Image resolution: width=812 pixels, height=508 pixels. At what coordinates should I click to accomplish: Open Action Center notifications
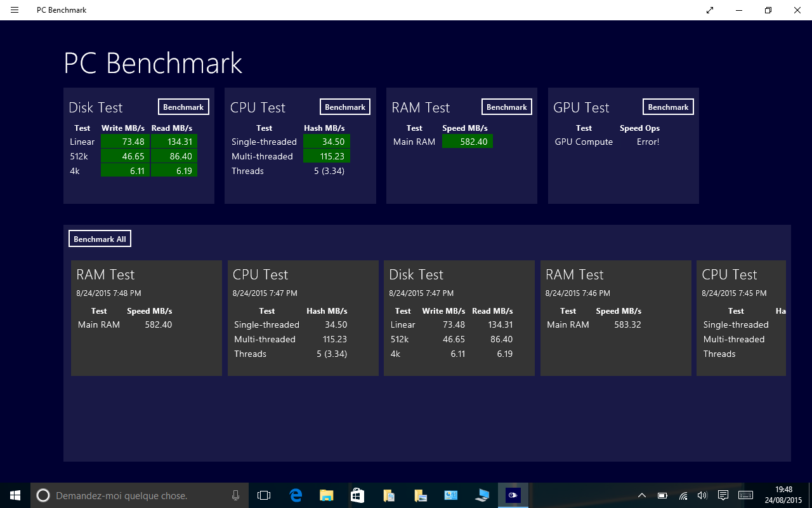click(x=723, y=495)
